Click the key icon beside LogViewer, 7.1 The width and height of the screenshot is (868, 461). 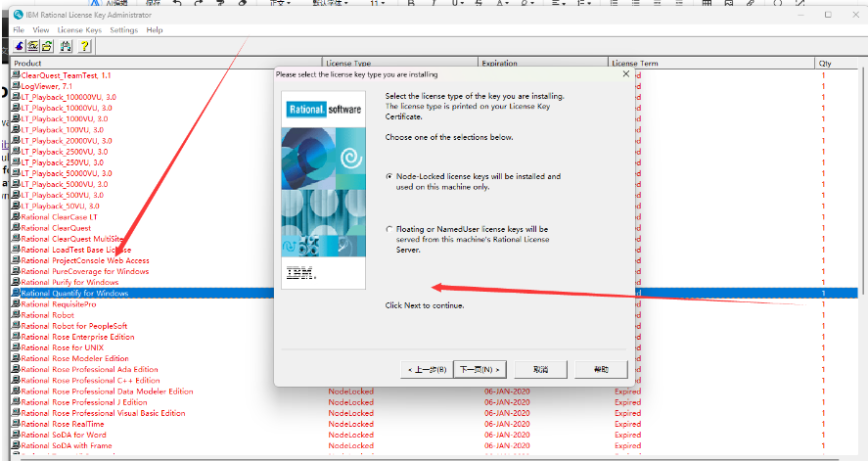click(x=16, y=86)
